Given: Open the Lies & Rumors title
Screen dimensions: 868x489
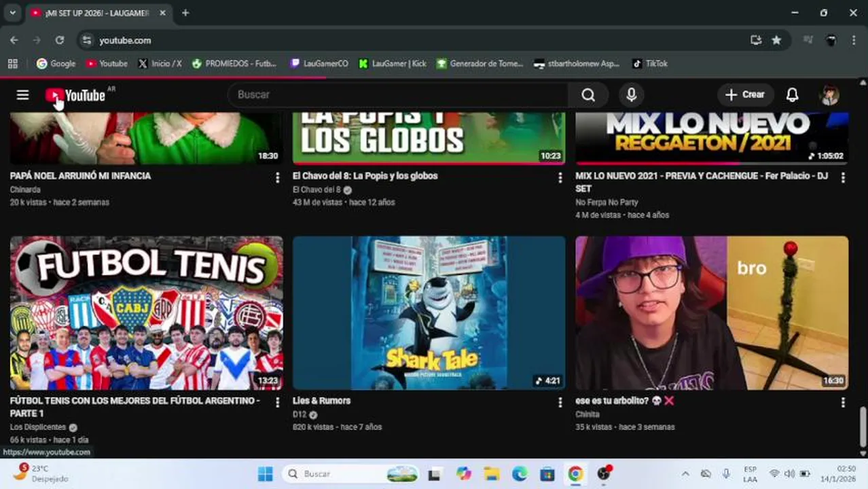Looking at the screenshot, I should click(321, 401).
